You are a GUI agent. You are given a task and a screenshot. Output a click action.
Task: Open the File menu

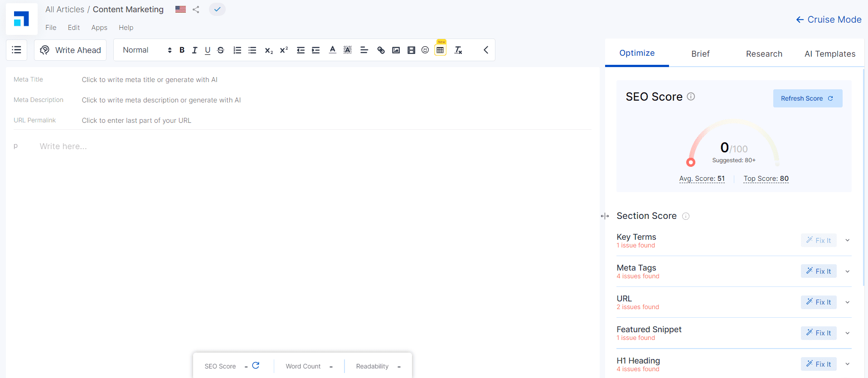click(x=51, y=28)
